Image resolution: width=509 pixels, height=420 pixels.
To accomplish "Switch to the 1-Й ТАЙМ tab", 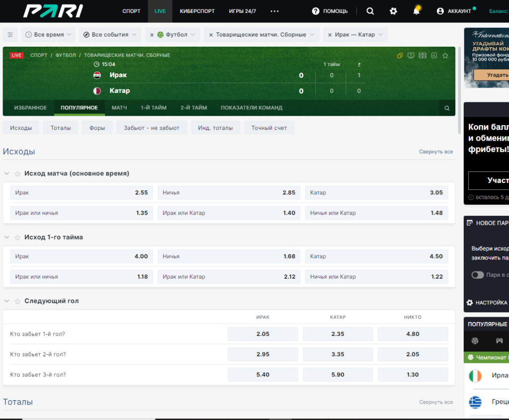I will [154, 108].
